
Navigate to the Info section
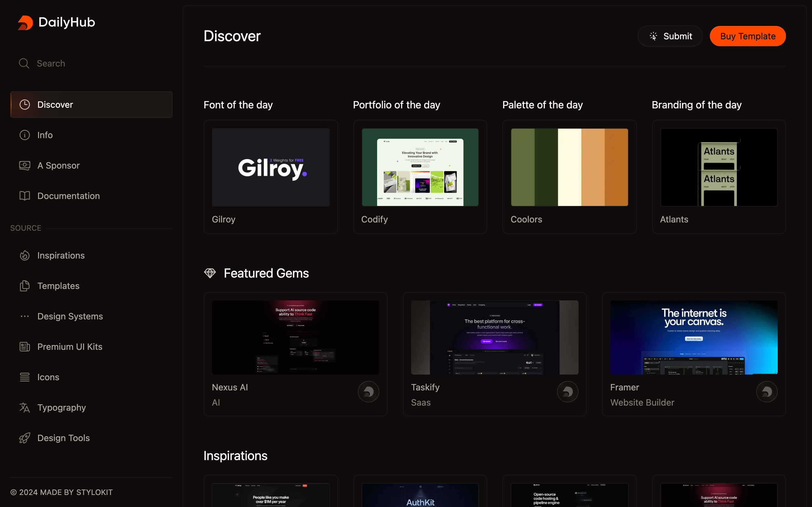(x=45, y=135)
